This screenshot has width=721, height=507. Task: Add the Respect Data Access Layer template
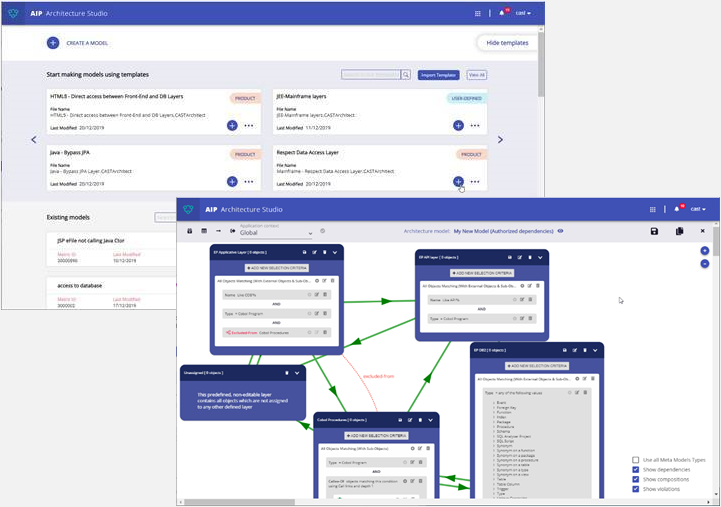(x=458, y=182)
